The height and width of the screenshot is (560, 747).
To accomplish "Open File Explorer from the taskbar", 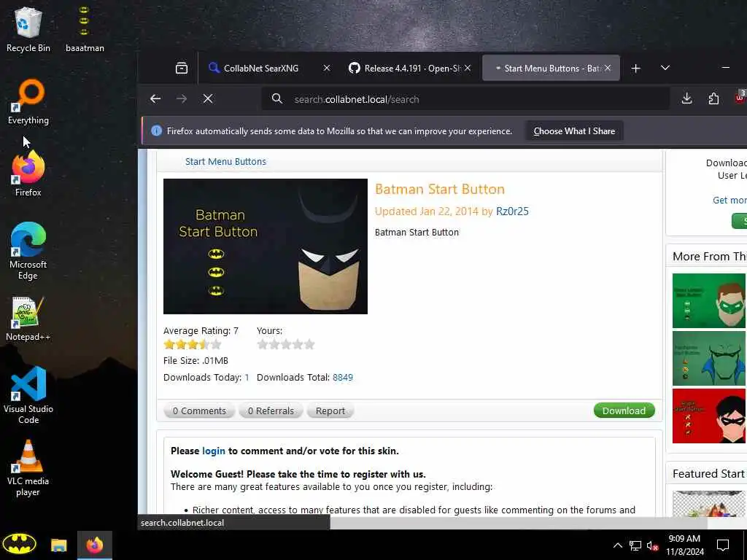I will pos(59,545).
